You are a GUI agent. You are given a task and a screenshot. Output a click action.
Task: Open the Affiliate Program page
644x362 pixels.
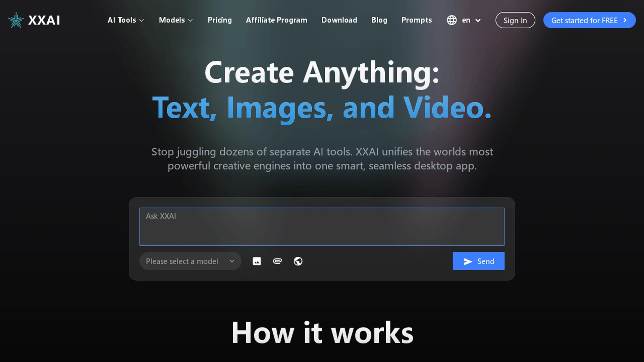coord(276,20)
